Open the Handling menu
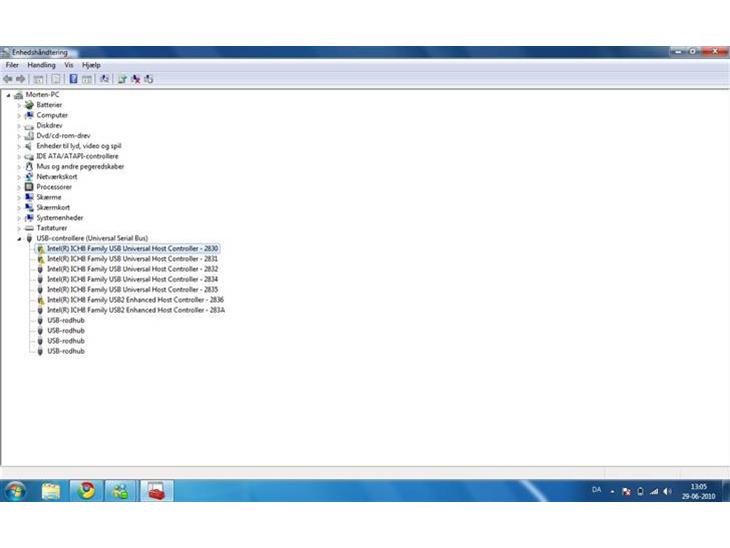Viewport: 730px width, 548px height. tap(41, 65)
